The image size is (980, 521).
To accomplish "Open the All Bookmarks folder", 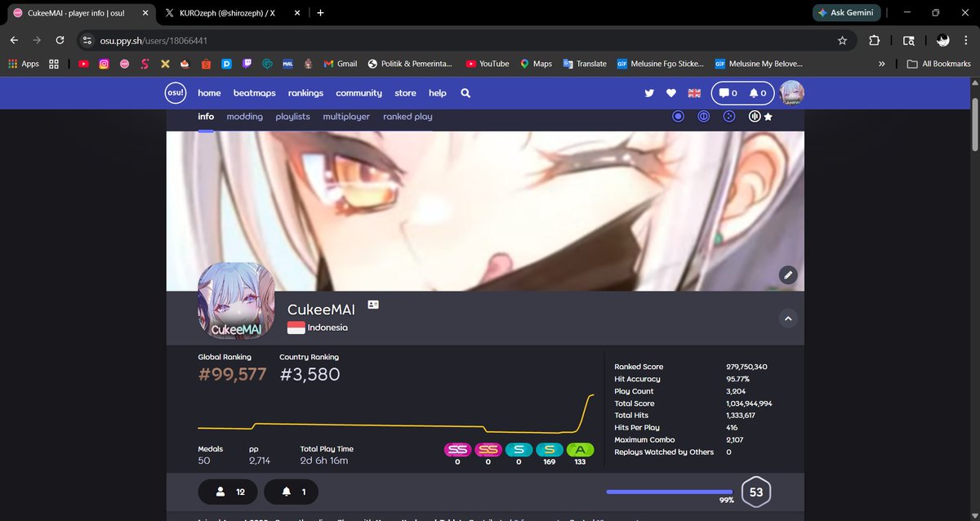I will point(938,64).
